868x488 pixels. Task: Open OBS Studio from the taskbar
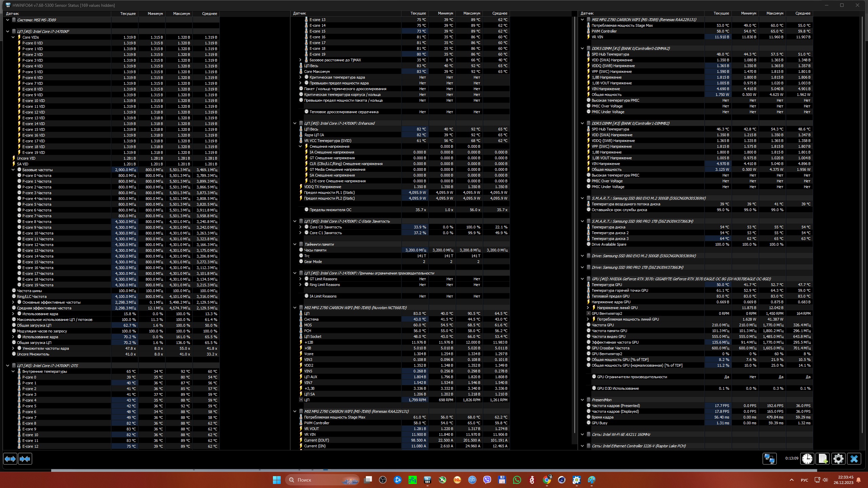click(x=383, y=480)
